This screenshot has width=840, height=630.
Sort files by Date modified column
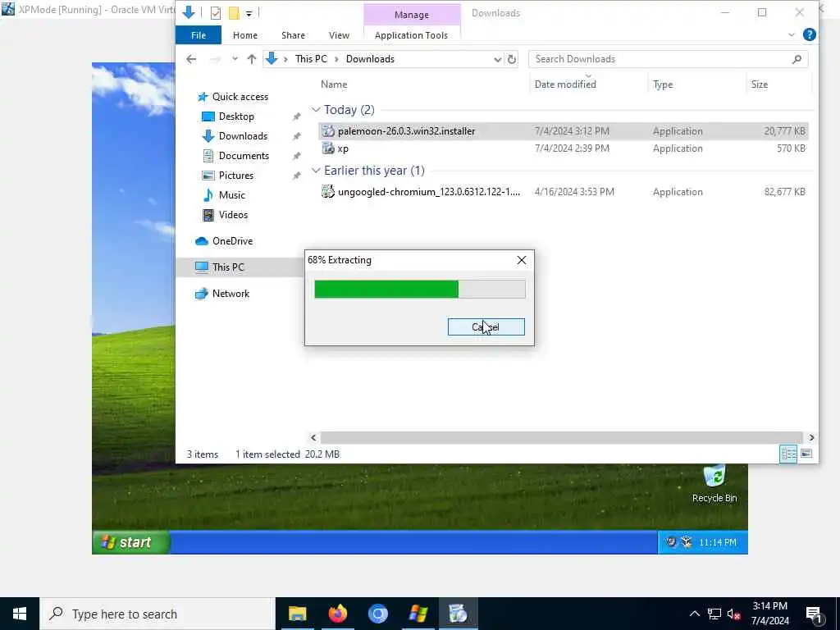coord(565,84)
